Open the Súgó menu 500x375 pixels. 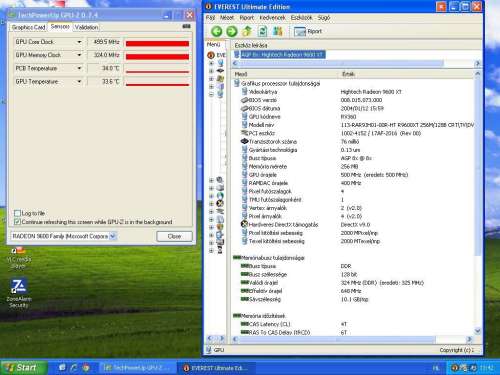click(324, 17)
